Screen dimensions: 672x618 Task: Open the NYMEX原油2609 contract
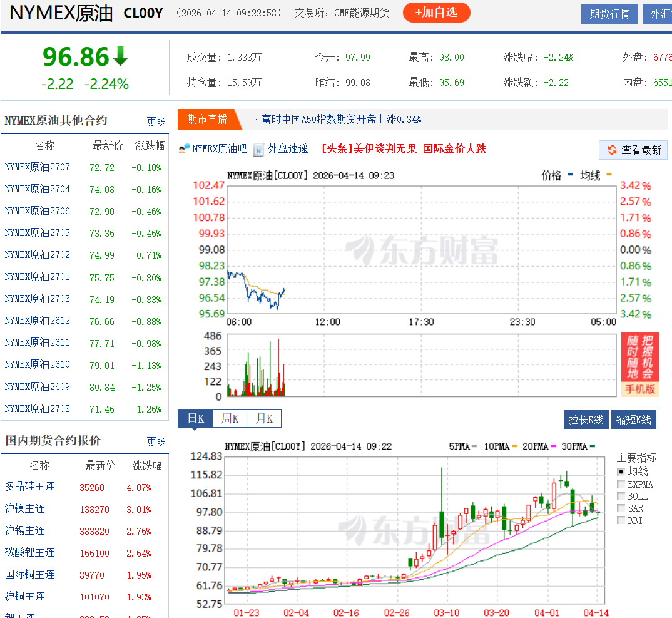coord(38,386)
